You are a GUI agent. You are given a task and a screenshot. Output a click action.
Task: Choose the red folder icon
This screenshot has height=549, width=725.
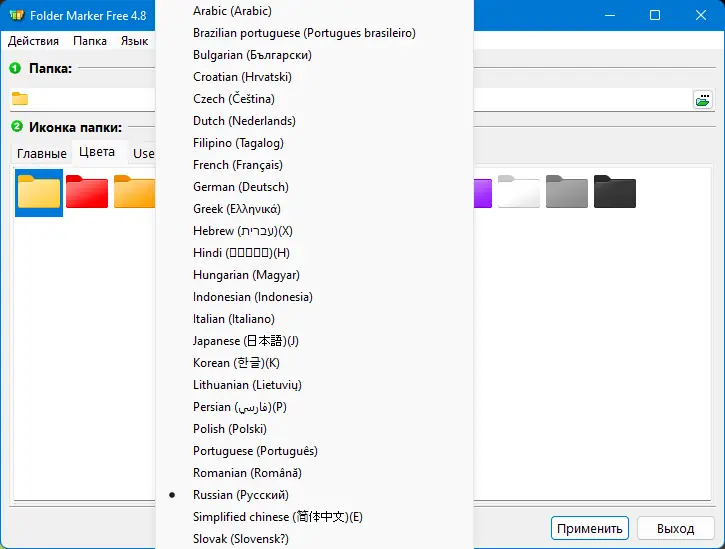pos(87,192)
